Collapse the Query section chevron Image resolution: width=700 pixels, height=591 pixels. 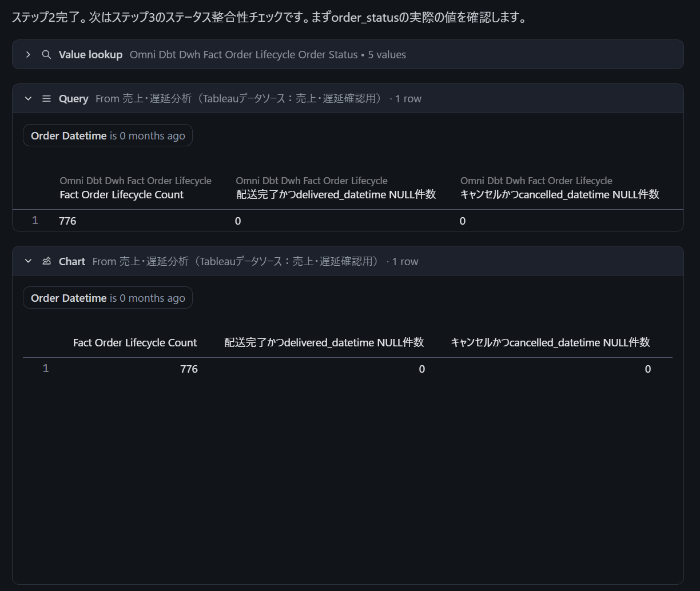click(28, 99)
